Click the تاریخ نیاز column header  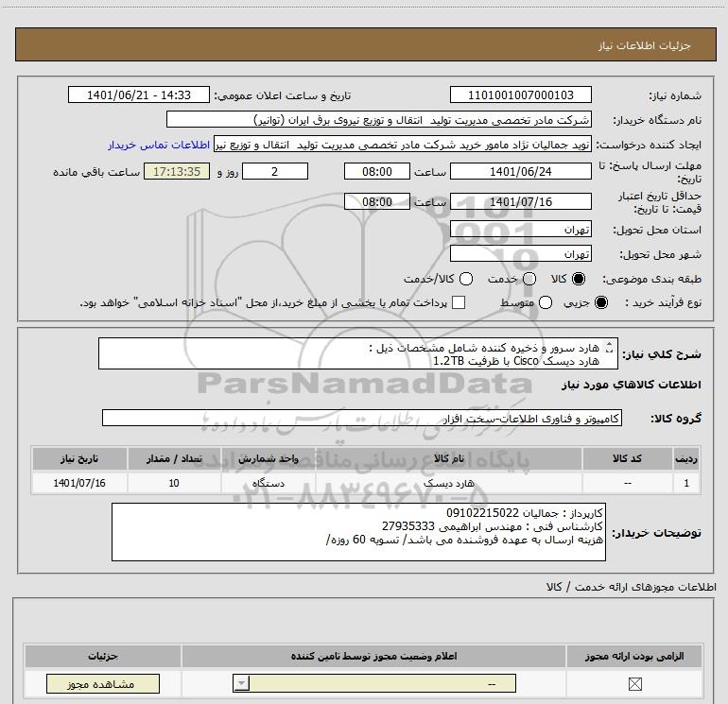click(x=79, y=458)
